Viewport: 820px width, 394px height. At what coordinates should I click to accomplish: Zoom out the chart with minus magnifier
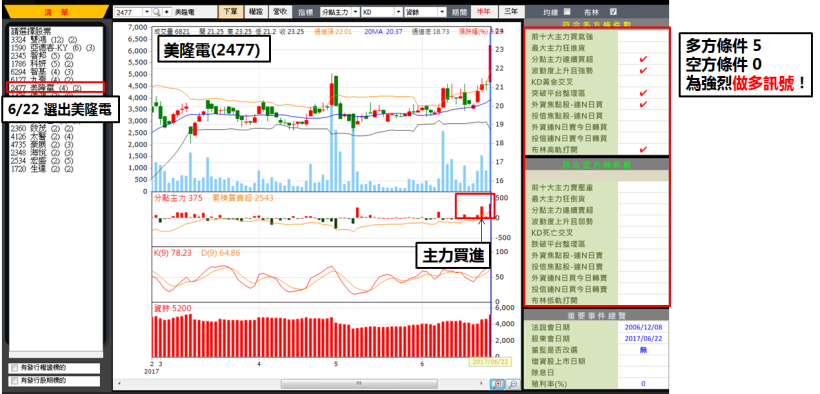click(x=513, y=384)
